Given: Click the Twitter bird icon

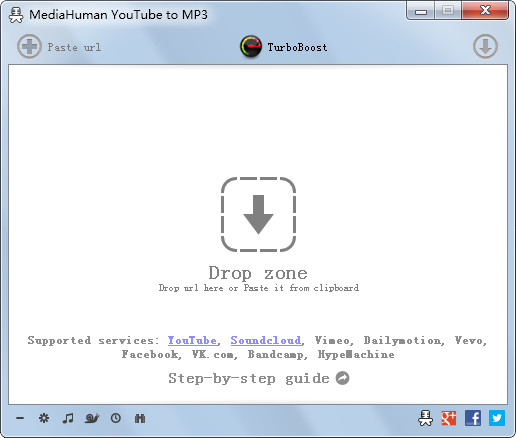Looking at the screenshot, I should tap(497, 418).
